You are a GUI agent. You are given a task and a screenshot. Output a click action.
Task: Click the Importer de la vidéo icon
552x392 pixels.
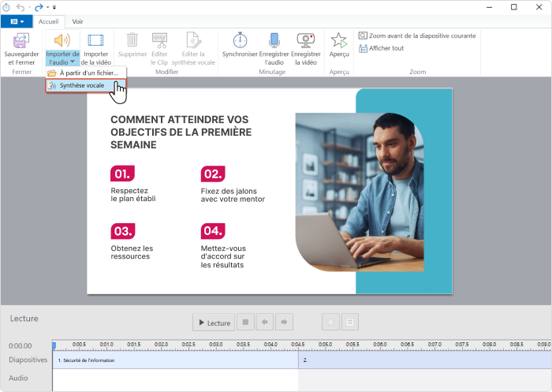click(96, 40)
